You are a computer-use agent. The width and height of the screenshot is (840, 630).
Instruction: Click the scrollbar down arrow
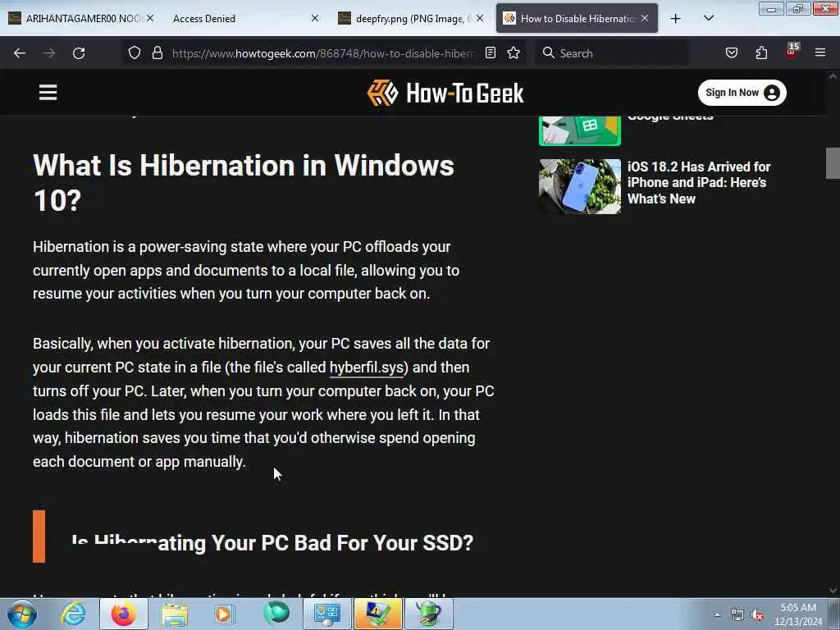pos(833,591)
